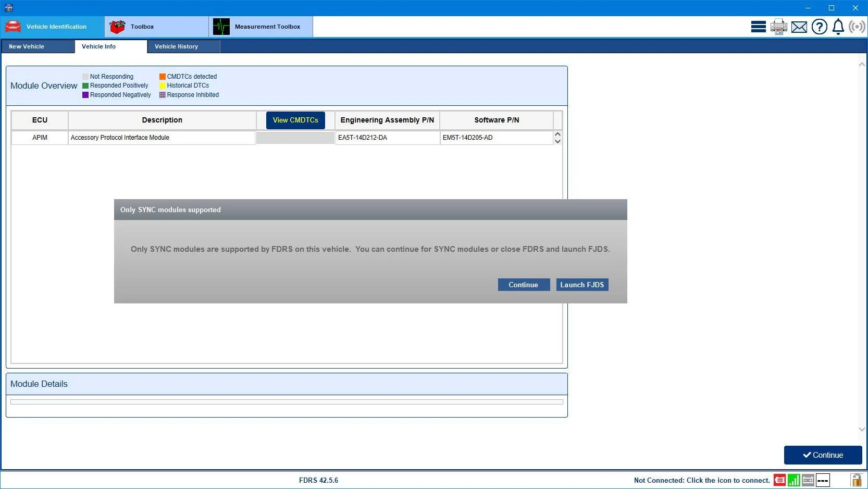This screenshot has width=868, height=489.
Task: Click the Module Details empty field
Action: pos(287,402)
